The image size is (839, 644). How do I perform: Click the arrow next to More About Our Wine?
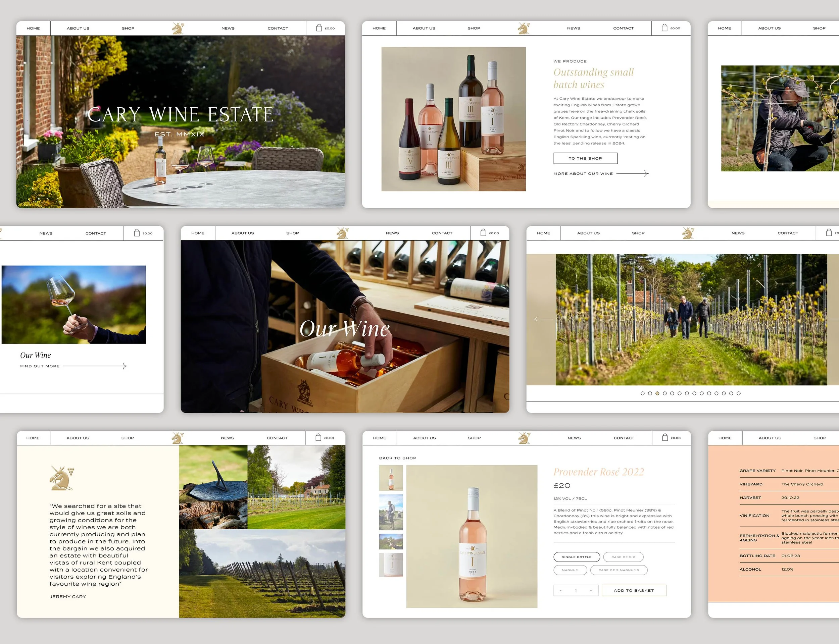[646, 174]
